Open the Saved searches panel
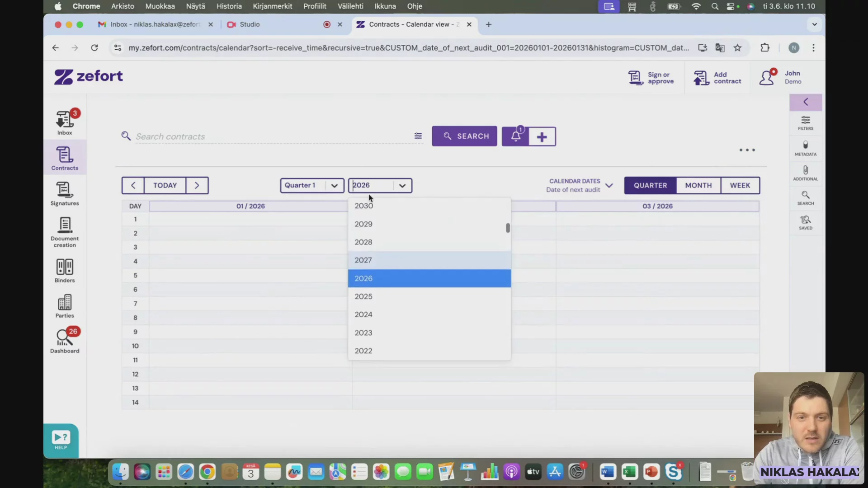The image size is (868, 488). 806,223
